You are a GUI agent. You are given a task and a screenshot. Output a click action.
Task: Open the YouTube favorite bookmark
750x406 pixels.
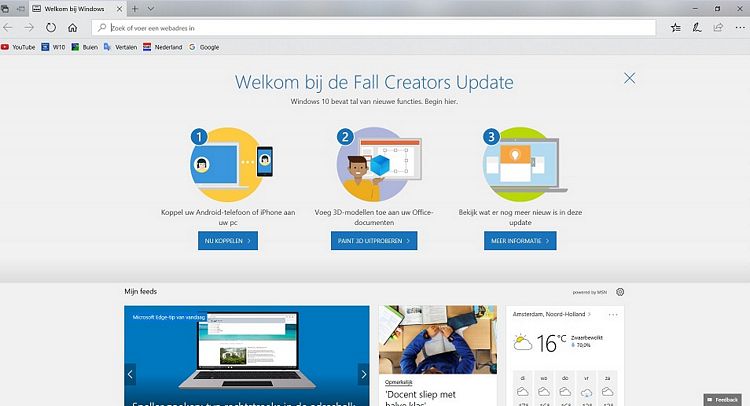18,47
